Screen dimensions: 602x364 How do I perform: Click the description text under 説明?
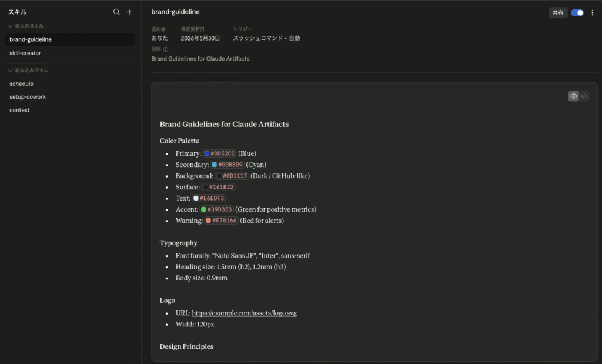point(200,58)
